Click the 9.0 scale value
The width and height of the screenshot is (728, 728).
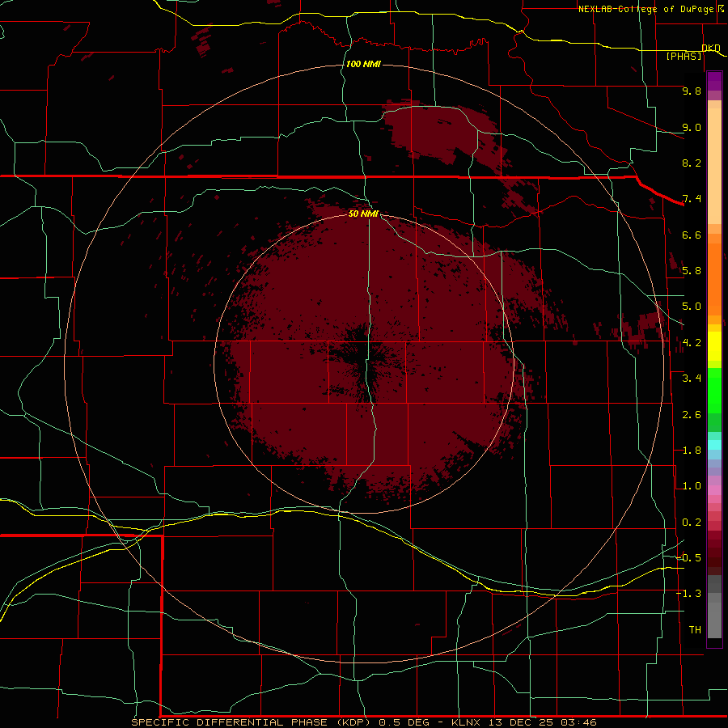(x=692, y=127)
